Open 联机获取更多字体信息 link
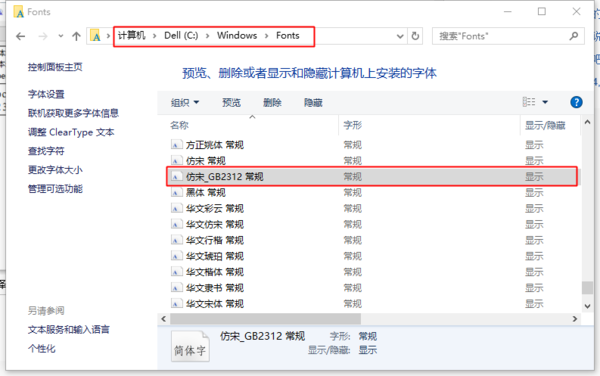 tap(73, 113)
